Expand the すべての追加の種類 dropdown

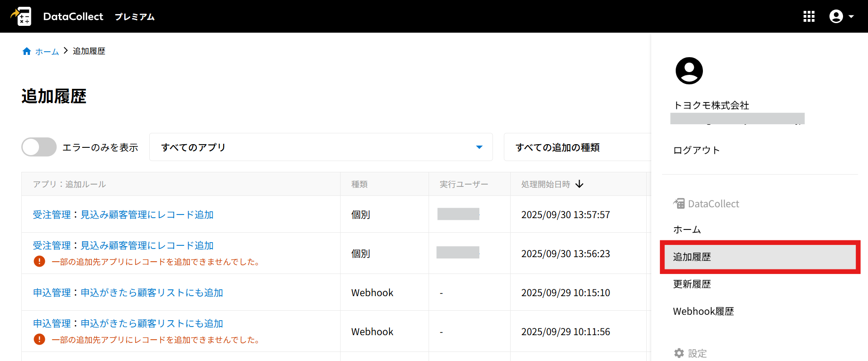[x=576, y=147]
